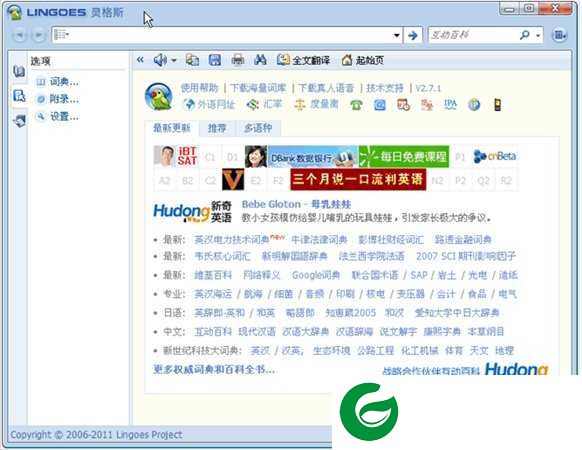The width and height of the screenshot is (582, 450).
Task: Open the 汇率 currency appendix
Action: click(x=265, y=105)
